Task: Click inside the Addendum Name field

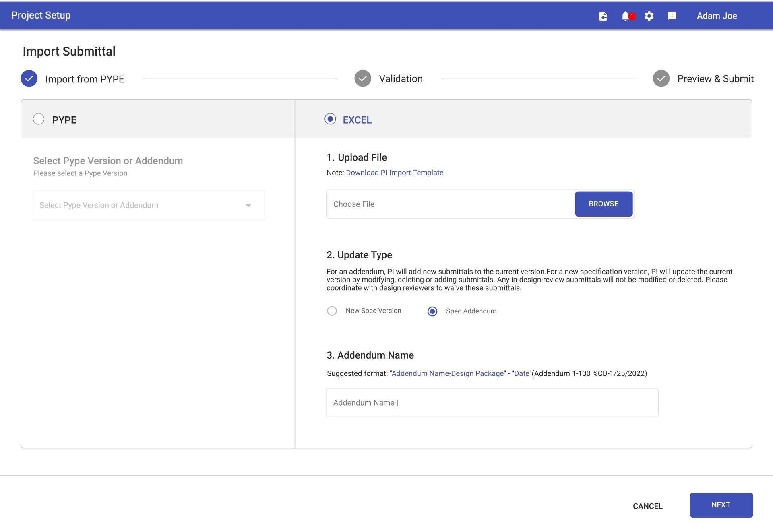Action: [492, 402]
